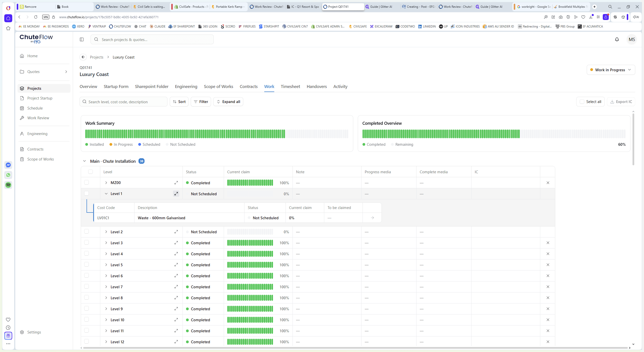Tick the checkbox for Level 5 row
The height and width of the screenshot is (352, 644).
[86, 264]
